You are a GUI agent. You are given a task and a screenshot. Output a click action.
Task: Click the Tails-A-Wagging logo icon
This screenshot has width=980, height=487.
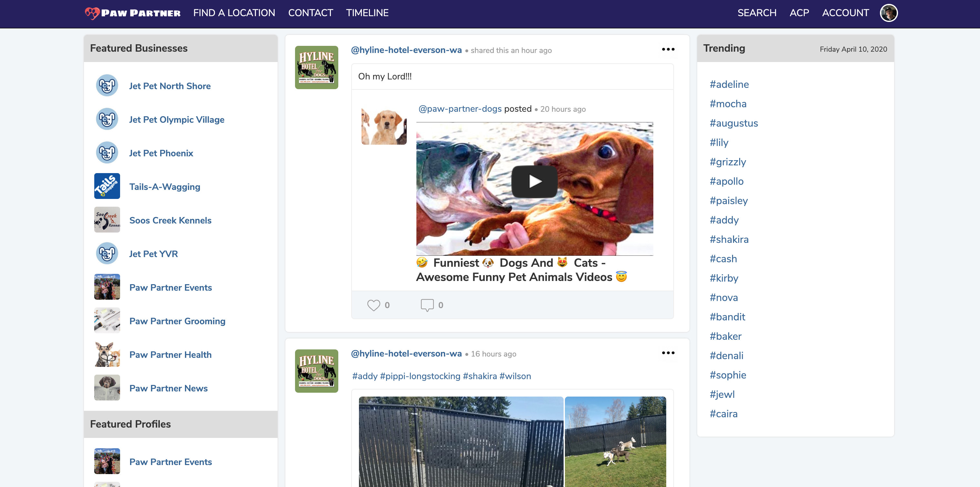pos(107,186)
